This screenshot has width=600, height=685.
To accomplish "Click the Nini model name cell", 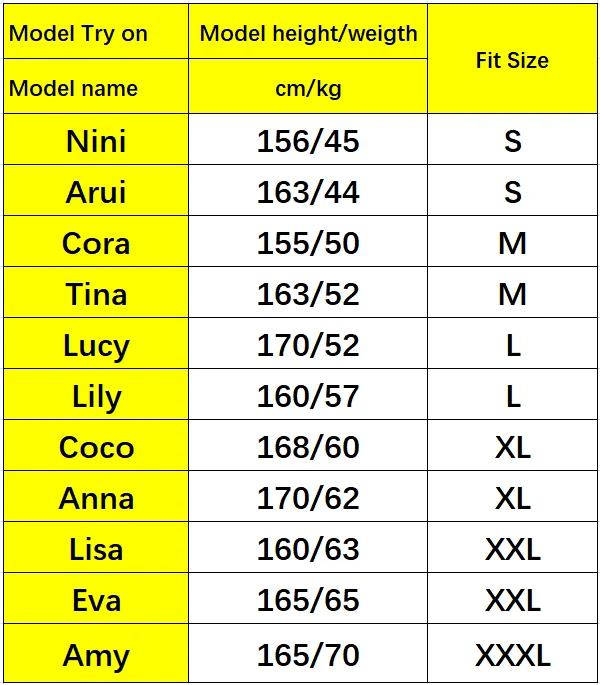I will (x=96, y=140).
